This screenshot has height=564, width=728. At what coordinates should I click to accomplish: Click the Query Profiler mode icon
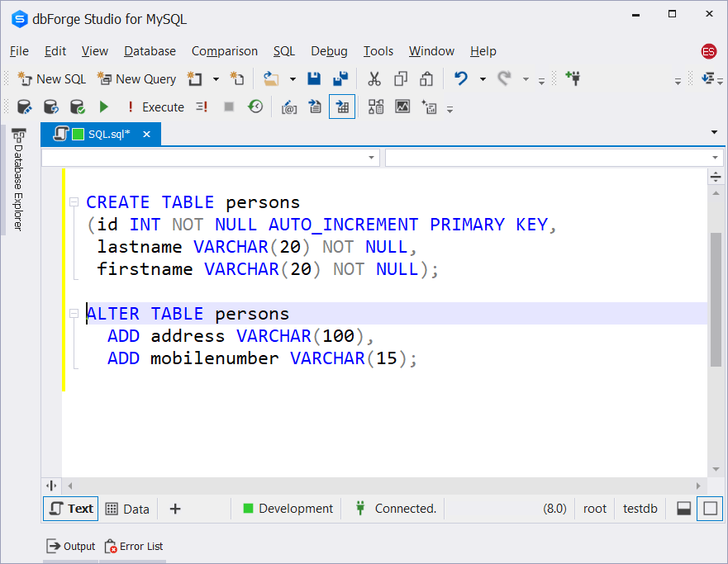pos(376,107)
